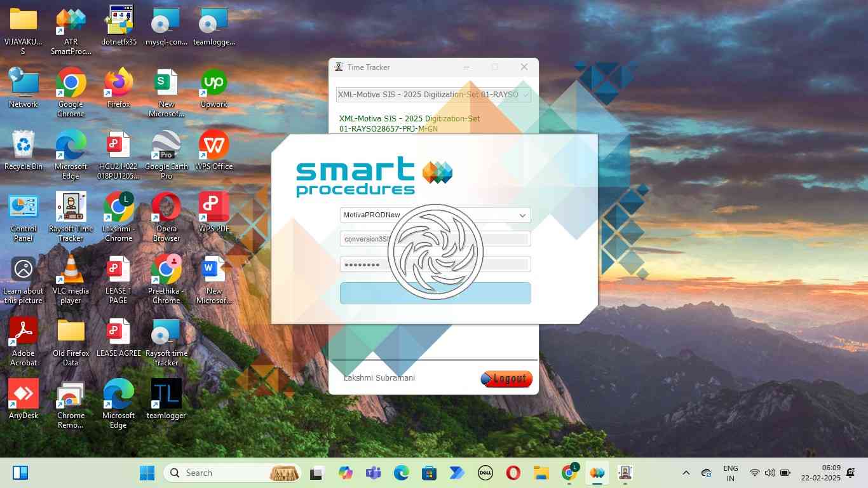Open WPS PDF desktop shortcut
The width and height of the screenshot is (868, 488).
pos(214,213)
